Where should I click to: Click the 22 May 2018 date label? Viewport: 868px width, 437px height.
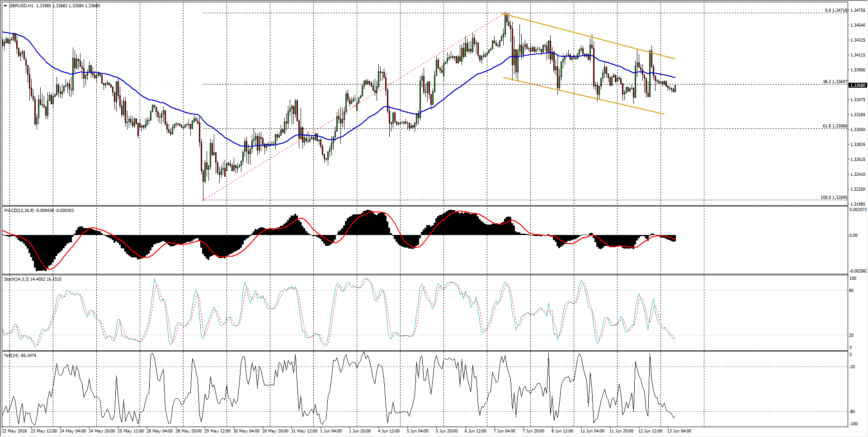click(x=14, y=431)
